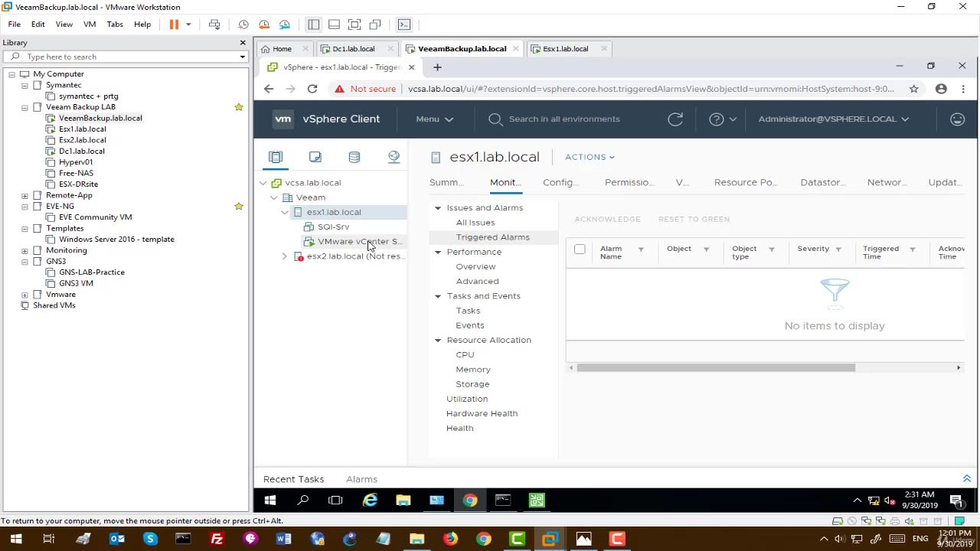Open the Summary tab

(446, 182)
